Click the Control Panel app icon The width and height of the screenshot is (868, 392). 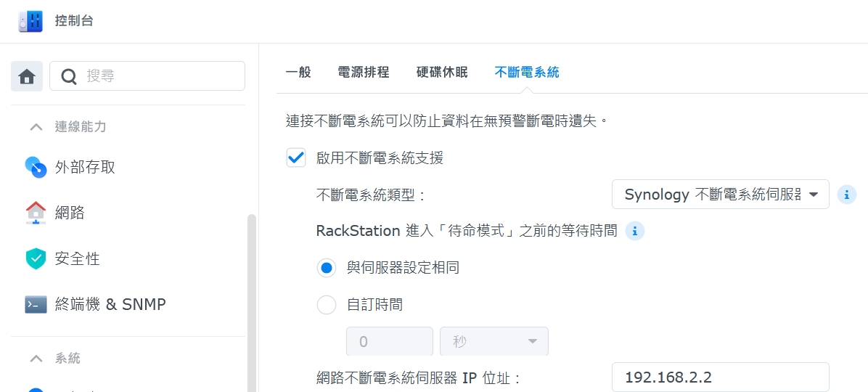point(30,20)
